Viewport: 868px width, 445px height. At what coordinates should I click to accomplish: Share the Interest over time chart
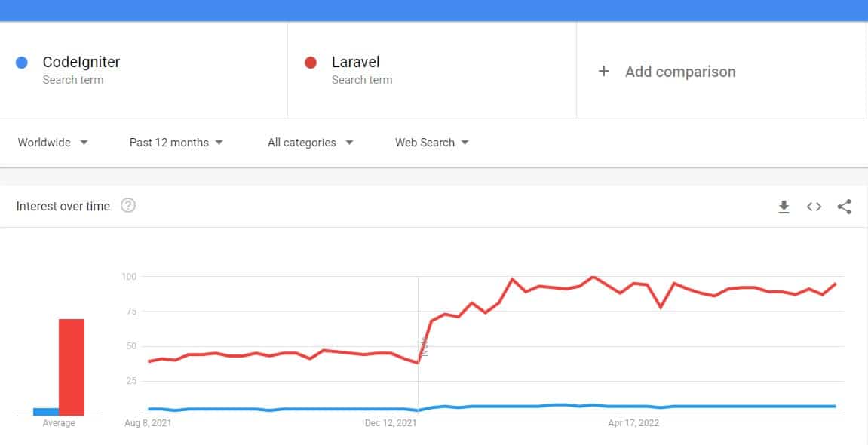(x=844, y=206)
